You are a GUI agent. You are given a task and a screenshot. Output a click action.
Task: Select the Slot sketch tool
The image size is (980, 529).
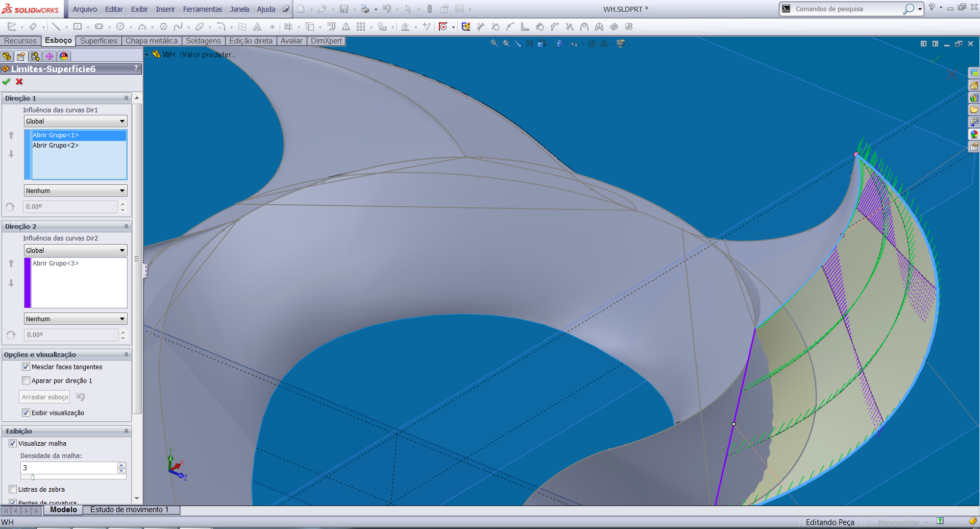click(x=99, y=27)
